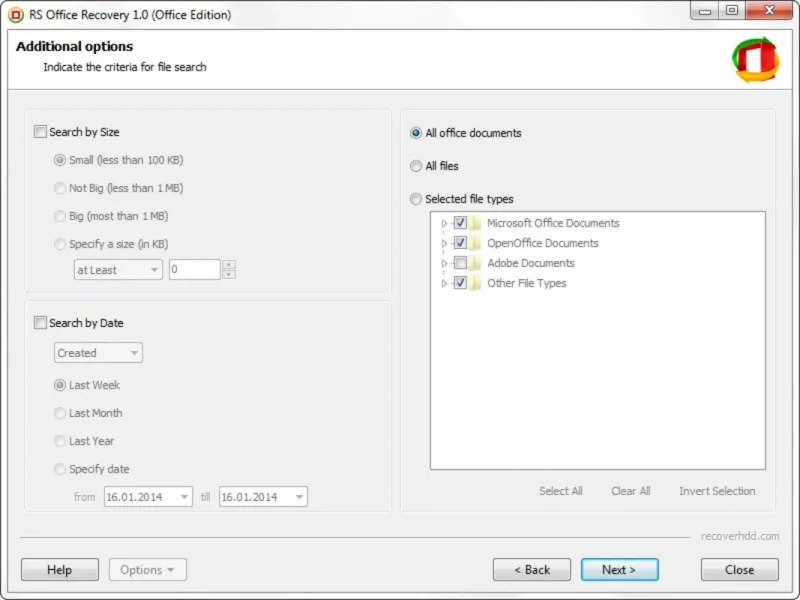
Task: Increase size value with up spinner arrow
Action: tap(229, 265)
